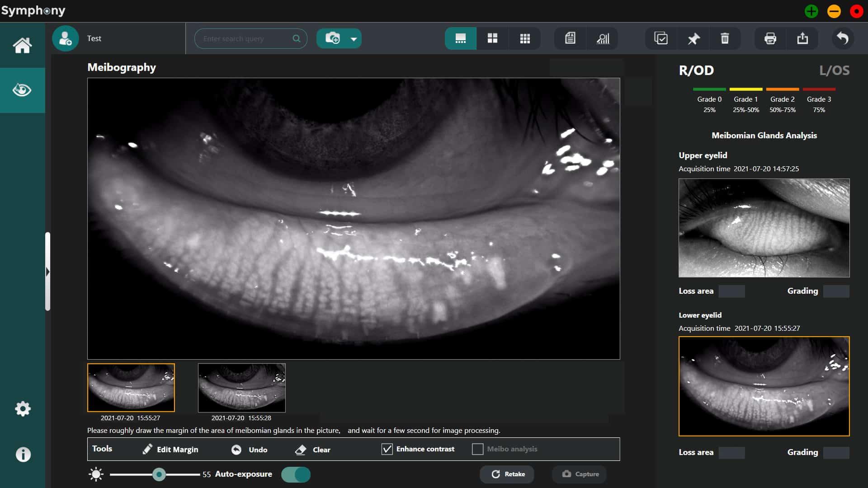868x488 pixels.
Task: Switch to the 2x2 grid view
Action: pos(492,38)
